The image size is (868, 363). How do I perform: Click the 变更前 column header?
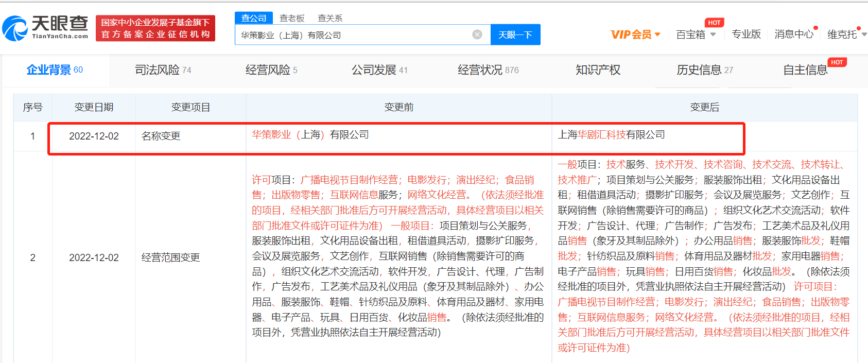tap(399, 107)
